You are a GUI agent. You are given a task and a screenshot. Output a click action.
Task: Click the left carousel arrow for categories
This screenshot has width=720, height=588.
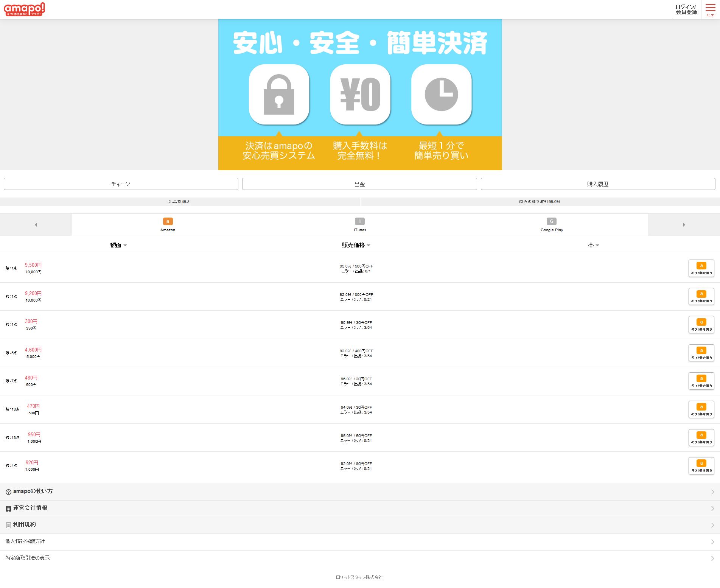click(x=36, y=225)
